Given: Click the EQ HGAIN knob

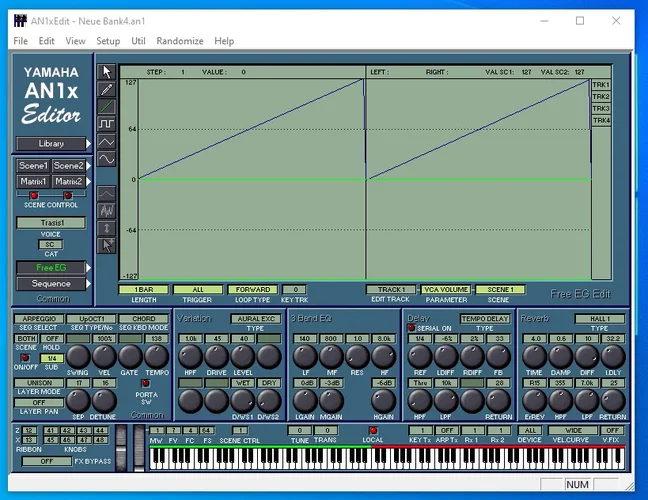Looking at the screenshot, I should (383, 401).
